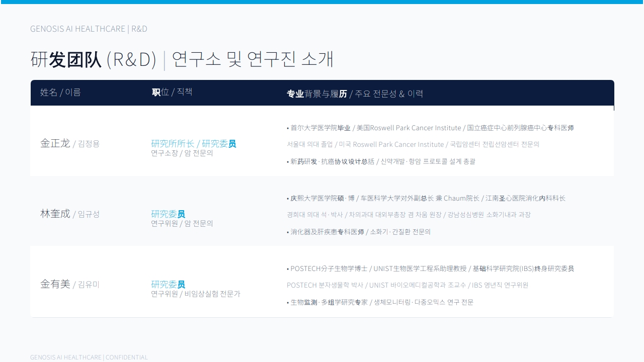Viewport: 644px width, 362px height.
Task: Click the 庆熙大学医学院硕·博 bullet line
Action: (426, 198)
